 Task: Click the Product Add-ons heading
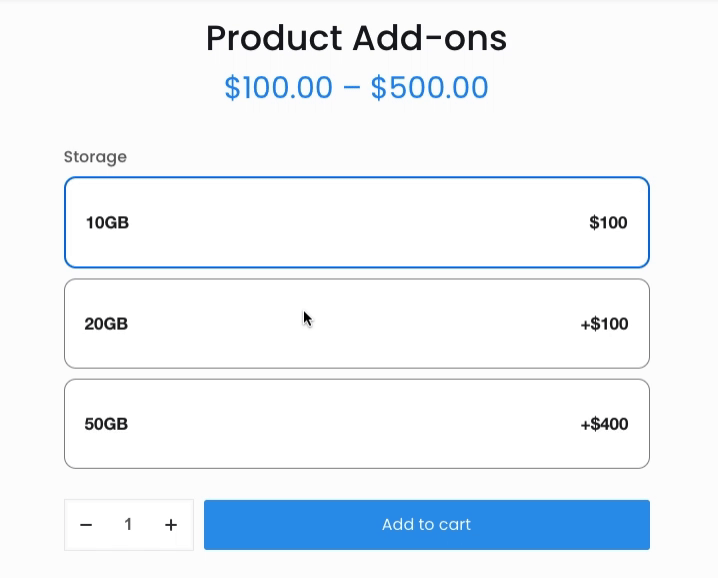click(x=356, y=38)
